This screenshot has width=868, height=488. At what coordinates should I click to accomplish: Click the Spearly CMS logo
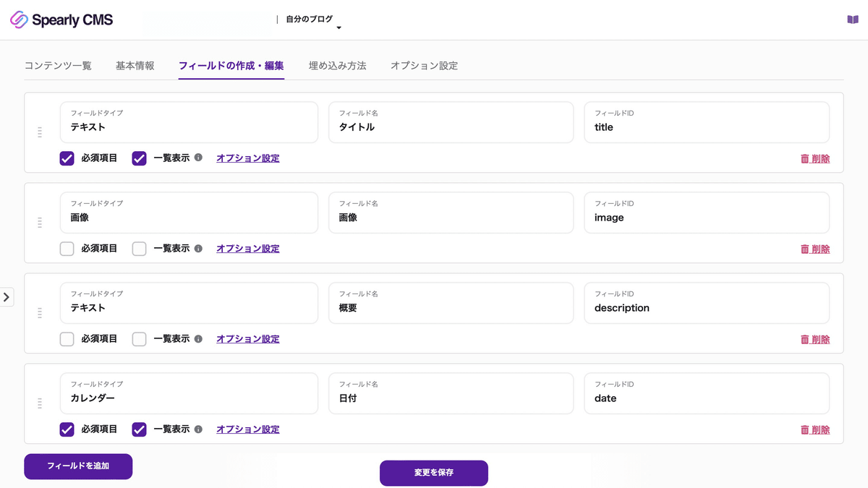coord(61,20)
